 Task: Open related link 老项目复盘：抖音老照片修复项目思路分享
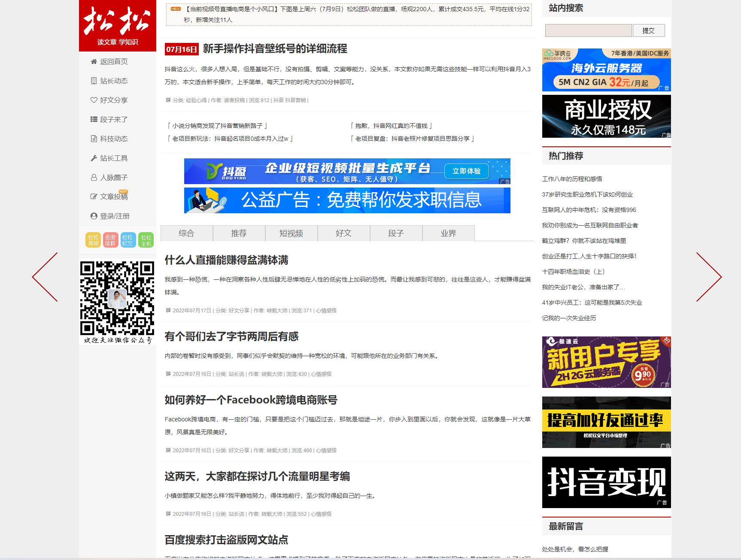pos(412,139)
